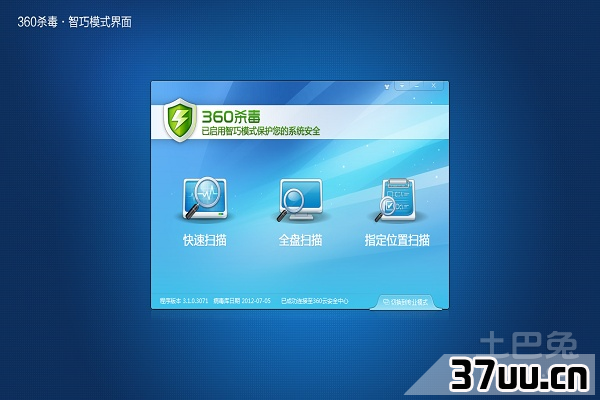The height and width of the screenshot is (400, 600).
Task: Click the green 360 shield logo
Action: click(179, 120)
